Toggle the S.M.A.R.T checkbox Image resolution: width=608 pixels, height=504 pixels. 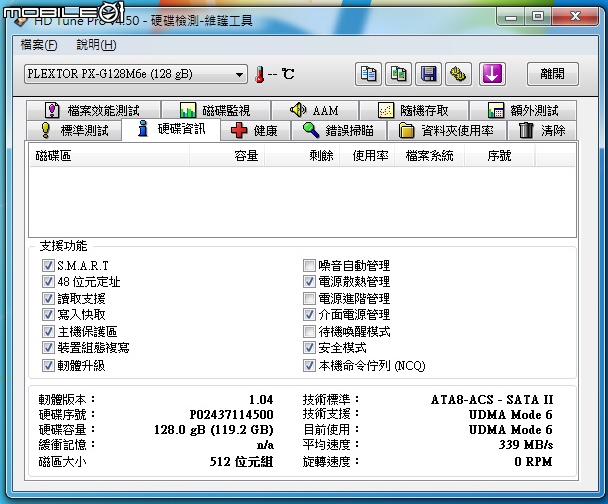48,266
